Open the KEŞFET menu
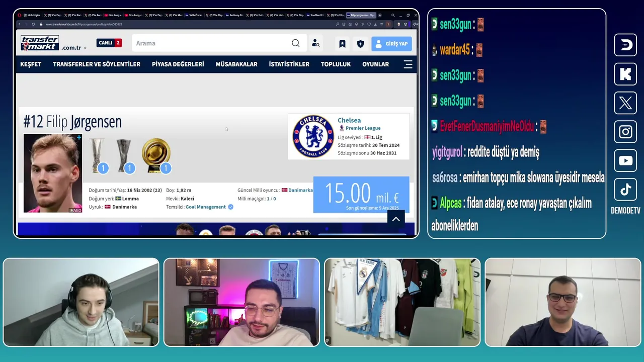 tap(31, 64)
